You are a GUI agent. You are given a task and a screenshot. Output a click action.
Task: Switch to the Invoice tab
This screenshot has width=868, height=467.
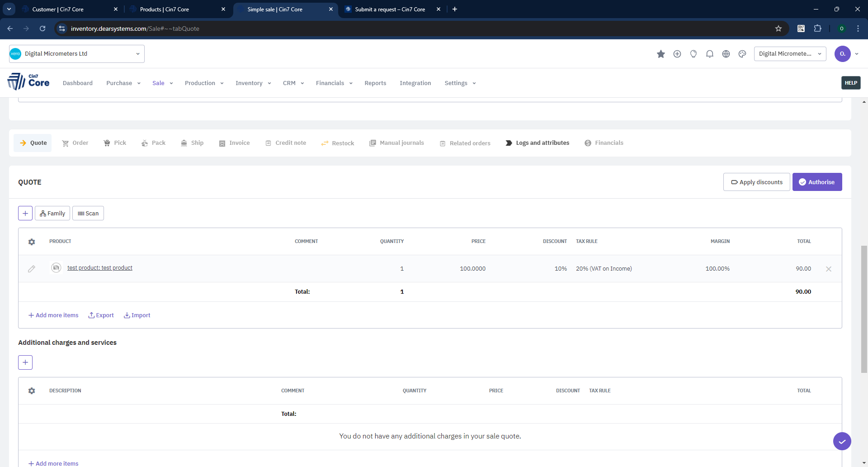point(234,143)
